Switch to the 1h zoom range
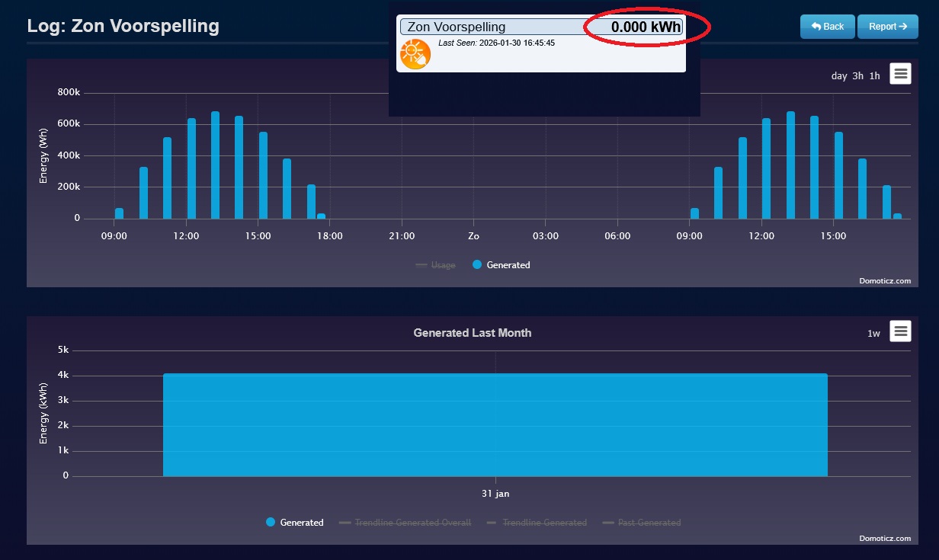Screen dimensions: 939x560 (x=874, y=76)
